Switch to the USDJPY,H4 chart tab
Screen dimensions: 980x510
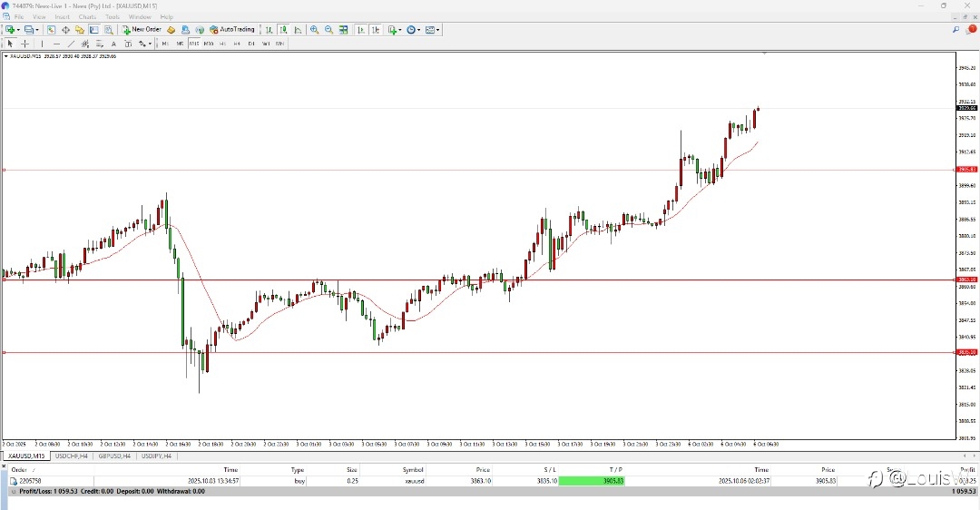pos(156,456)
